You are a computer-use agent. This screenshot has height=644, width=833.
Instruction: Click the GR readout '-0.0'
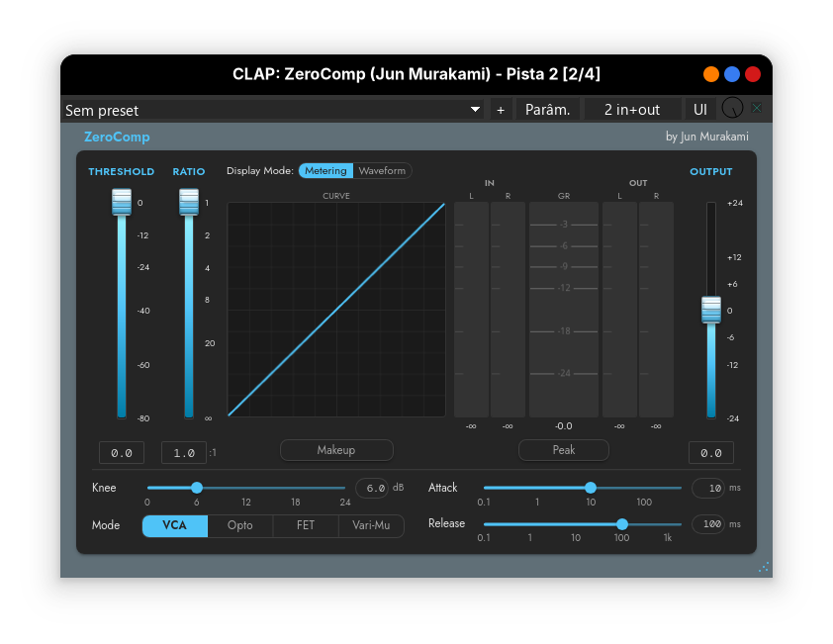(564, 426)
